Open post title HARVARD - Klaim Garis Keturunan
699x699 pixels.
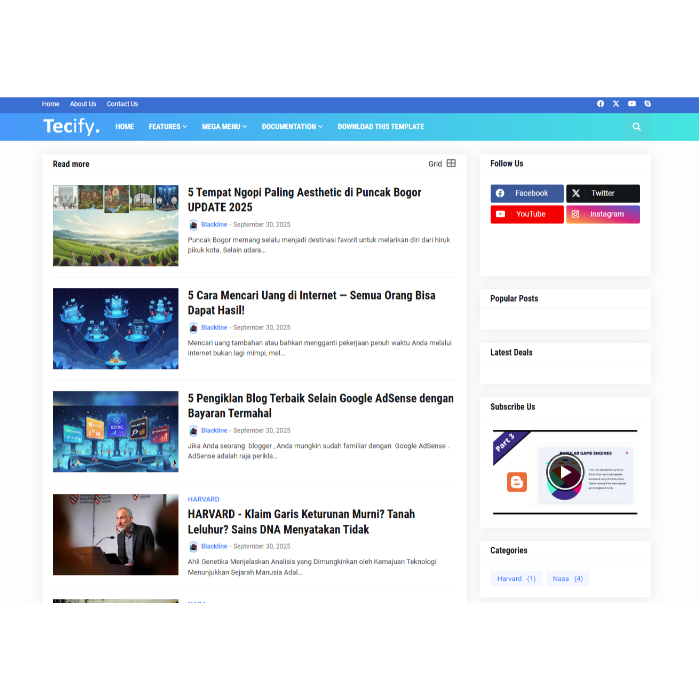(301, 522)
